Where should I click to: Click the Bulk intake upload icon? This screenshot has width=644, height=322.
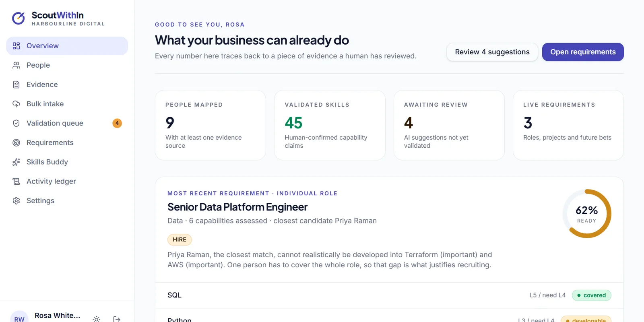(16, 104)
